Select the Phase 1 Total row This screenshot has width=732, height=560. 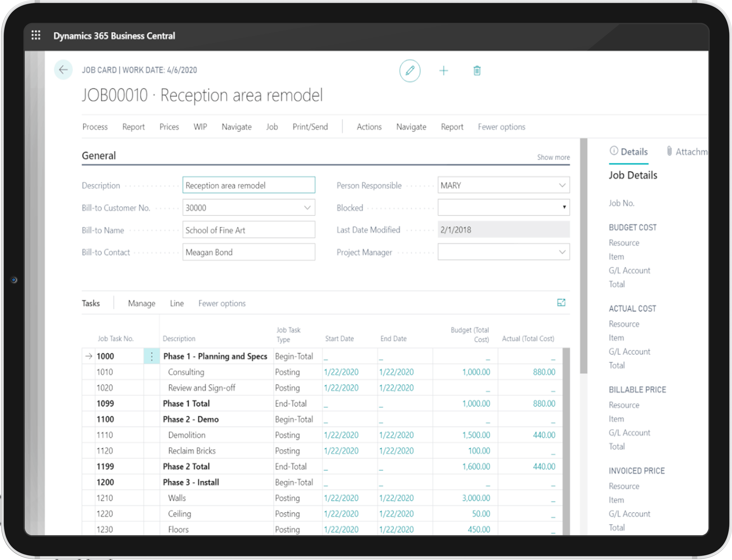322,403
